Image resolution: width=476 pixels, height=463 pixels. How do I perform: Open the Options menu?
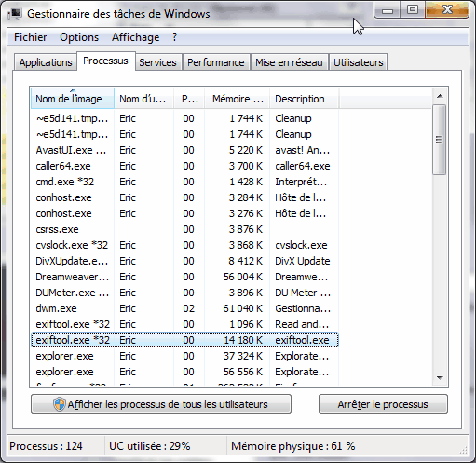[x=79, y=37]
